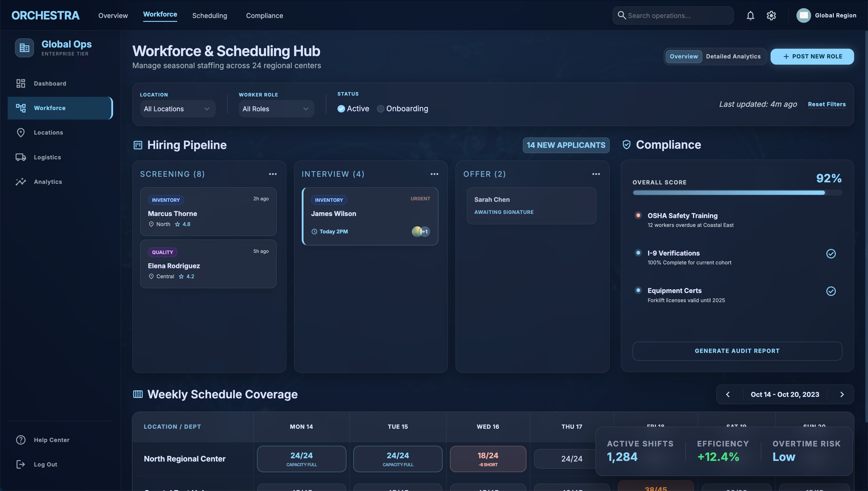Click the MON 14 24/24 capacity cell
Image resolution: width=868 pixels, height=491 pixels.
301,459
